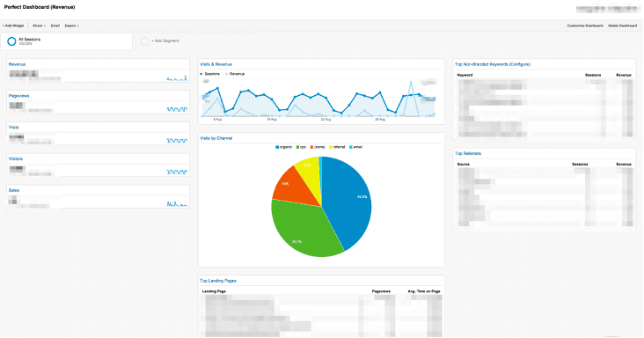This screenshot has height=338, width=644.
Task: Click the empty Add Segment circle icon
Action: coord(144,41)
